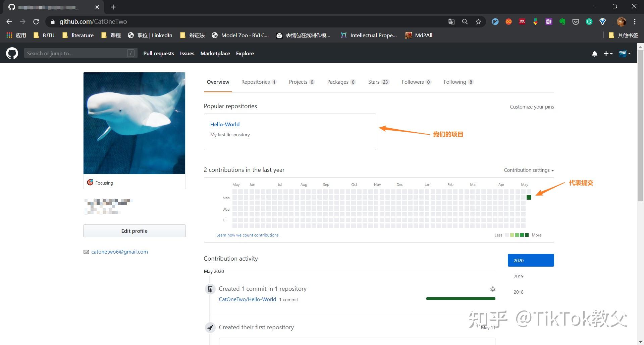
Task: Click the Google Translate icon
Action: (x=451, y=22)
